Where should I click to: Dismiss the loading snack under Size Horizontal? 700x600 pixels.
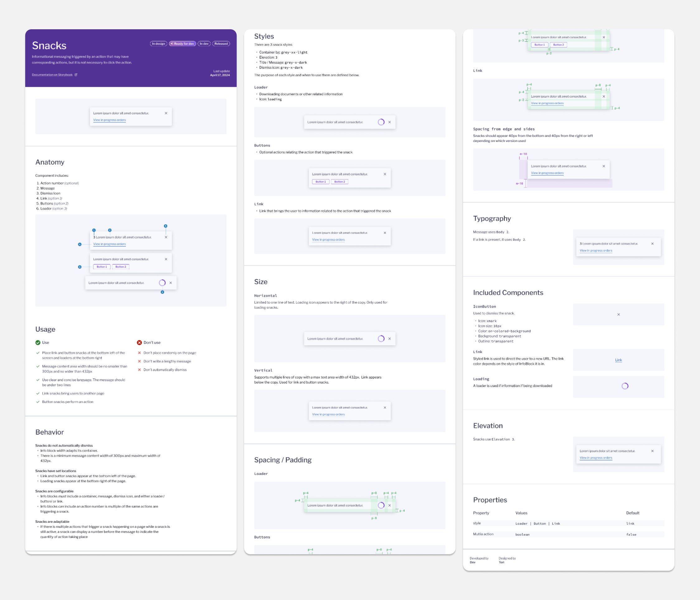click(x=390, y=339)
